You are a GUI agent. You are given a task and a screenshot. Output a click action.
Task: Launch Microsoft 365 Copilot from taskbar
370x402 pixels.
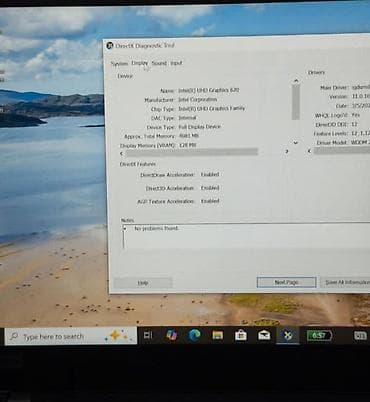(x=172, y=335)
